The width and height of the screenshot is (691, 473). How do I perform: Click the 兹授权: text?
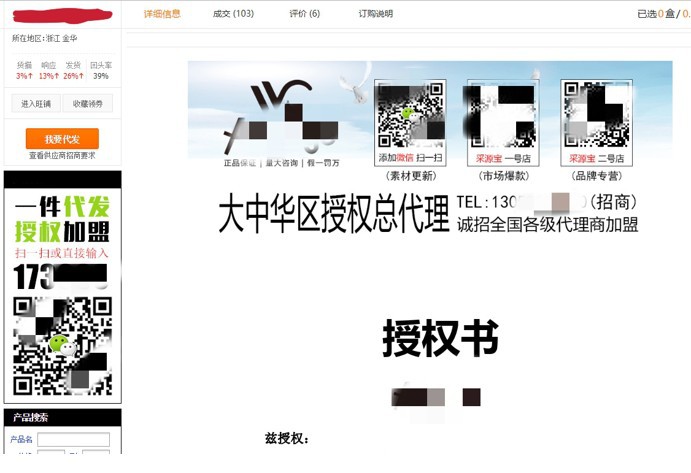[x=287, y=439]
